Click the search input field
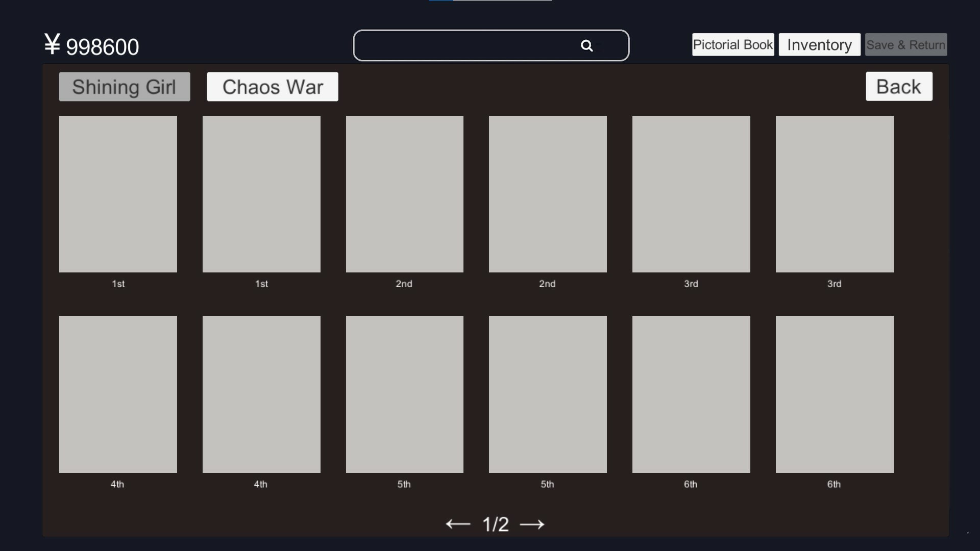 point(491,45)
